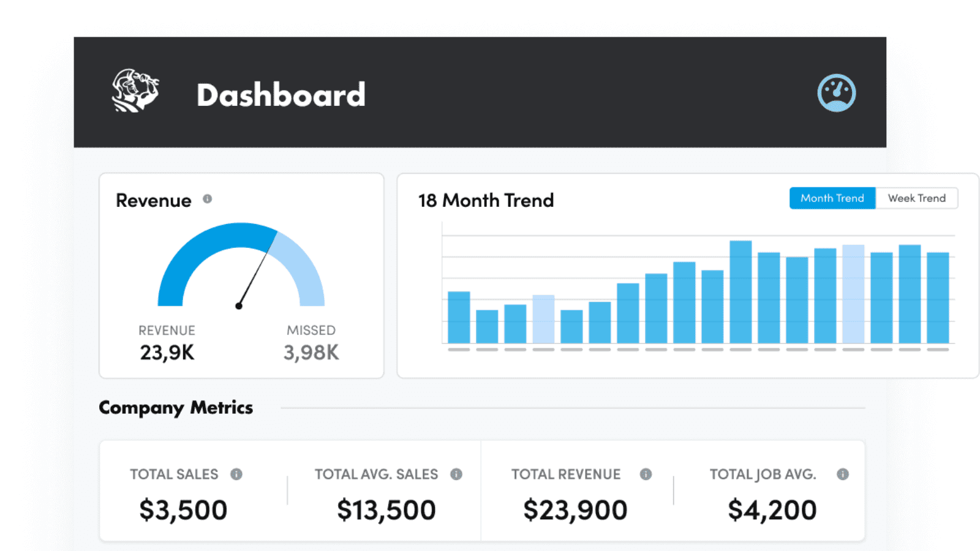The height and width of the screenshot is (551, 980).
Task: Click the revenue gauge needle
Action: 254,279
